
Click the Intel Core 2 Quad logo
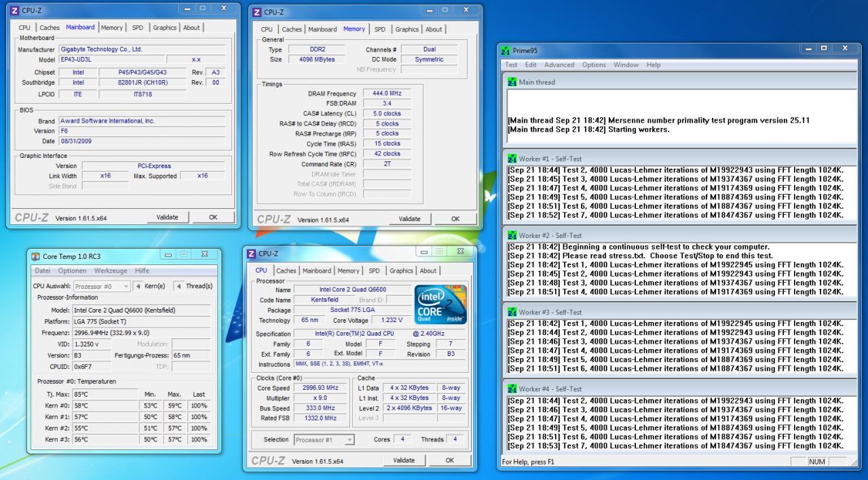[440, 304]
